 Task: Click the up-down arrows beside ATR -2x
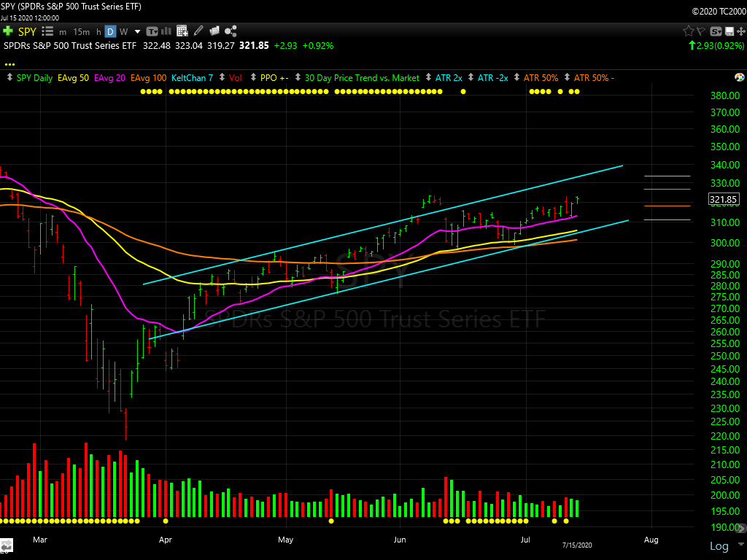pyautogui.click(x=471, y=77)
